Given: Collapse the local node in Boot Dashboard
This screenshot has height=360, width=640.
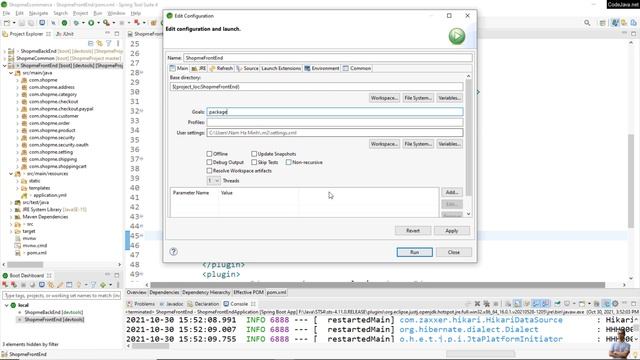Looking at the screenshot, I should click(x=7, y=305).
